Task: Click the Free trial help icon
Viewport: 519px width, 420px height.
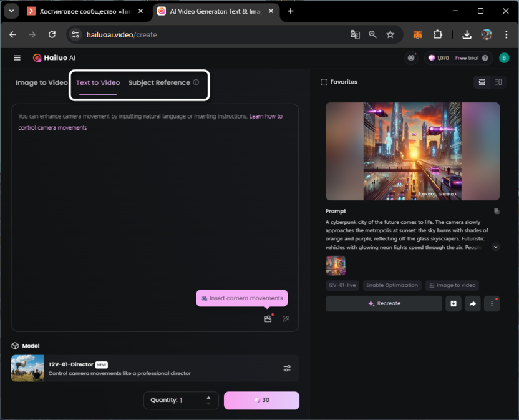Action: (x=485, y=58)
